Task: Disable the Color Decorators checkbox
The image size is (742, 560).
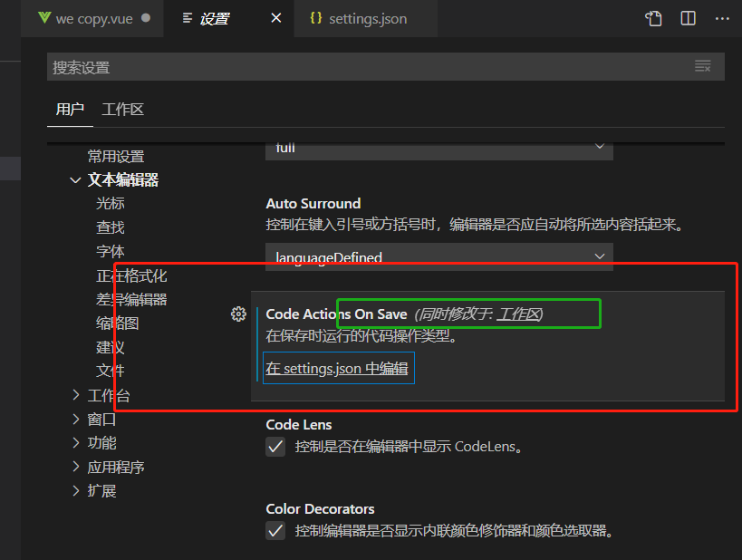Action: (x=275, y=530)
